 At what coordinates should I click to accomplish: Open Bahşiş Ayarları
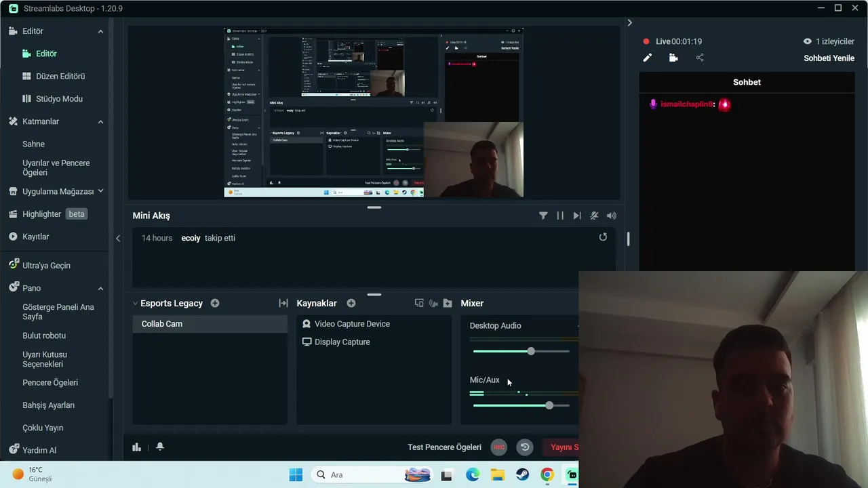[x=48, y=405]
